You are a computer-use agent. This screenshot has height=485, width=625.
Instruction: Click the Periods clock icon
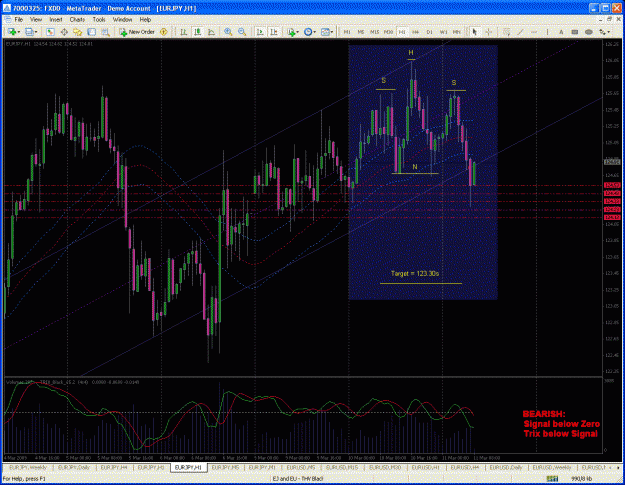coord(308,32)
